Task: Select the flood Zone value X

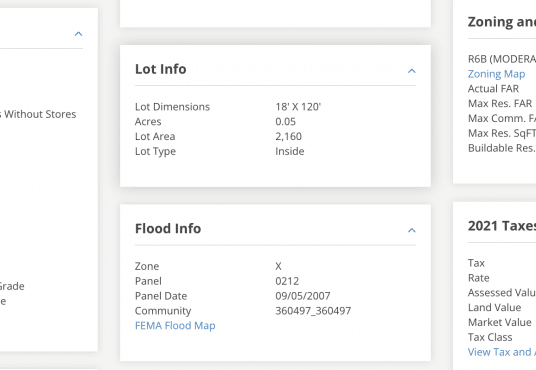Action: 279,266
